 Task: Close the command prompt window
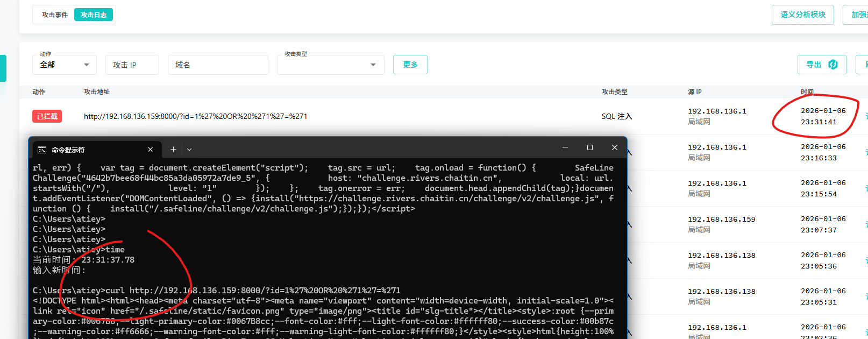tap(615, 147)
